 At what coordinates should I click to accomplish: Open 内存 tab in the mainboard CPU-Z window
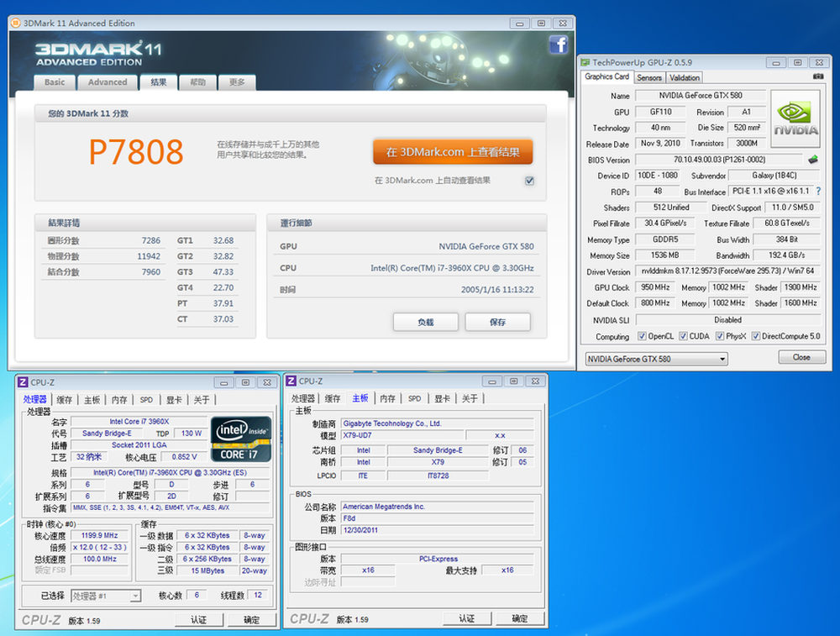click(388, 398)
